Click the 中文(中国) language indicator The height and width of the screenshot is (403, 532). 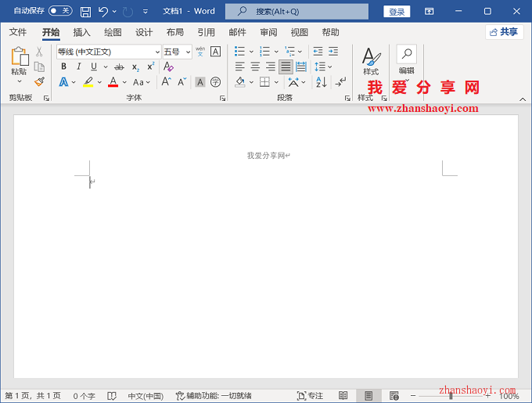[146, 396]
